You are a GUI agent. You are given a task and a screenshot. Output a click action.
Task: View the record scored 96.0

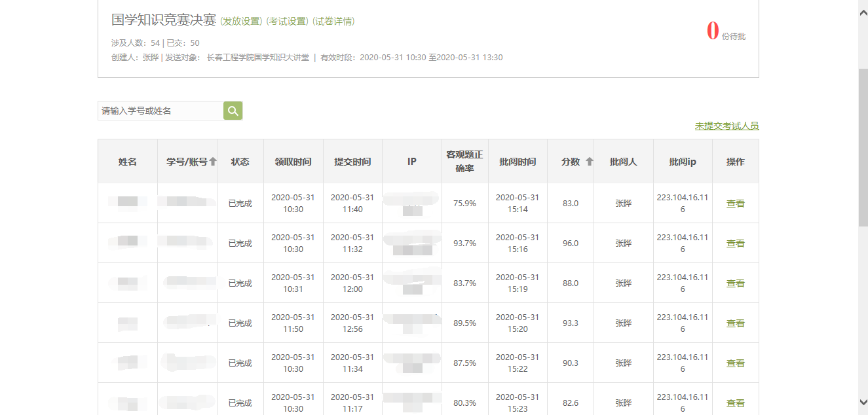click(735, 244)
